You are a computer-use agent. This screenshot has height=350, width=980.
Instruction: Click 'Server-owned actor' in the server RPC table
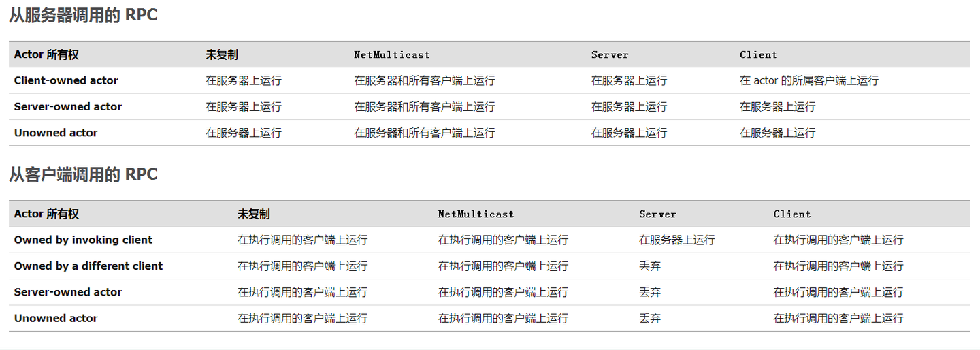pos(68,106)
